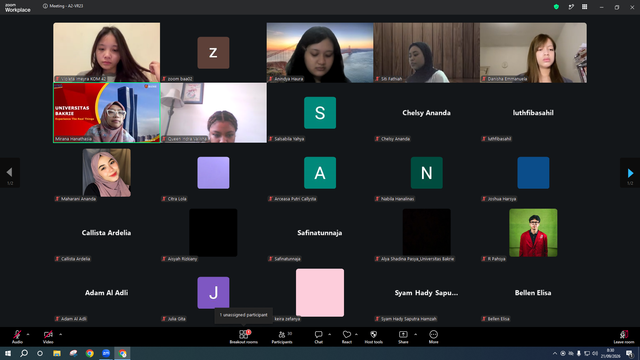
Task: Switch to Zoom app in the taskbar
Action: click(x=106, y=353)
